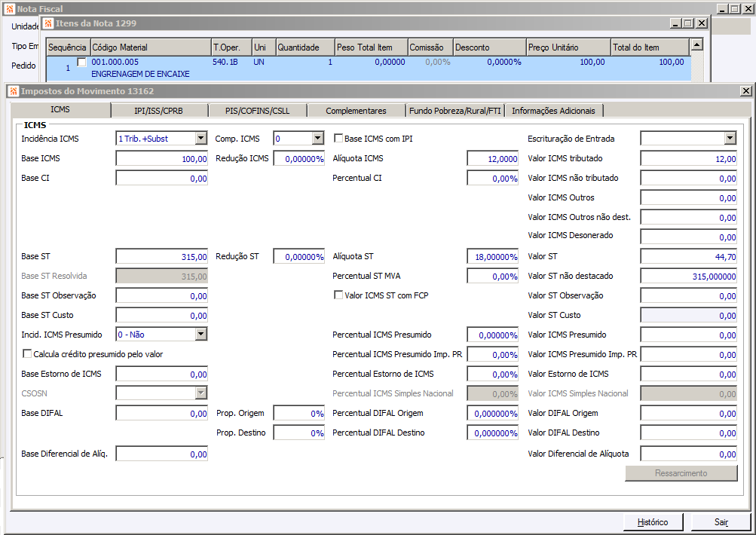Click the Itens da Nota window icon
Viewport: 756px width, 535px height.
click(48, 23)
